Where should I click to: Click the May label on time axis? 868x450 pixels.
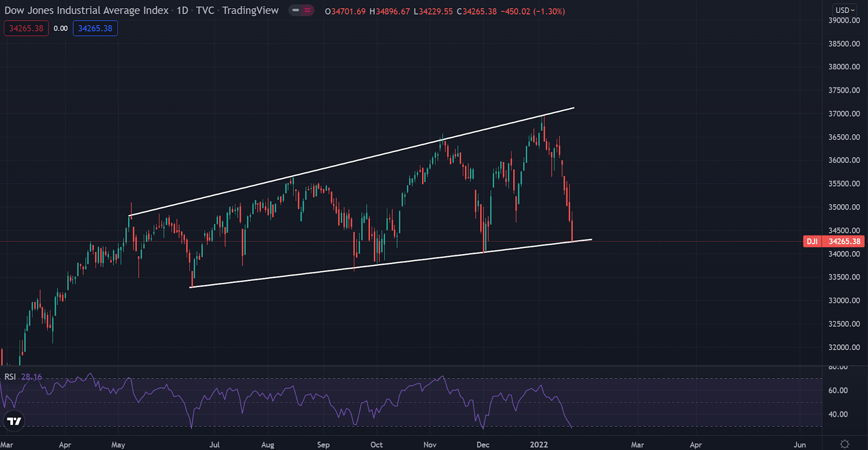118,445
